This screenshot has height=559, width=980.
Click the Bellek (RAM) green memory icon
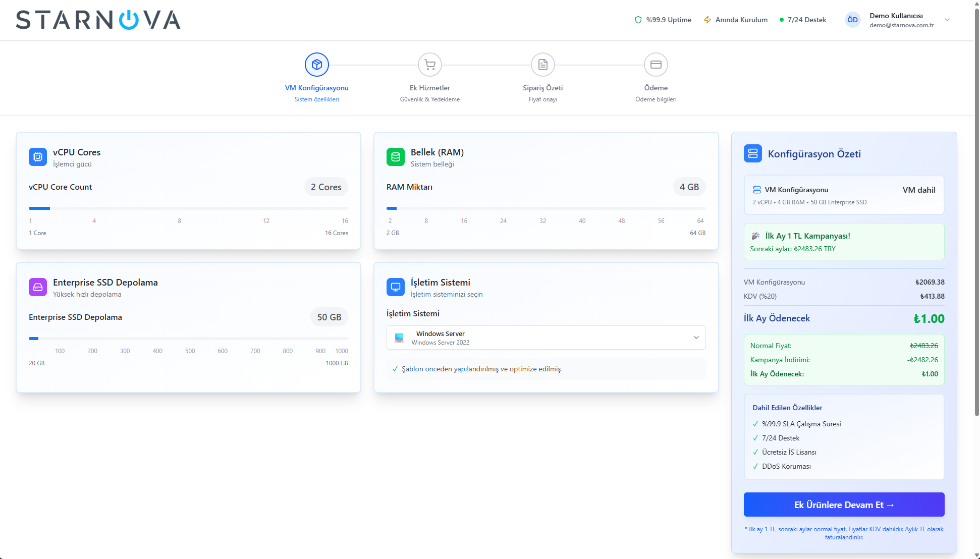tap(395, 157)
